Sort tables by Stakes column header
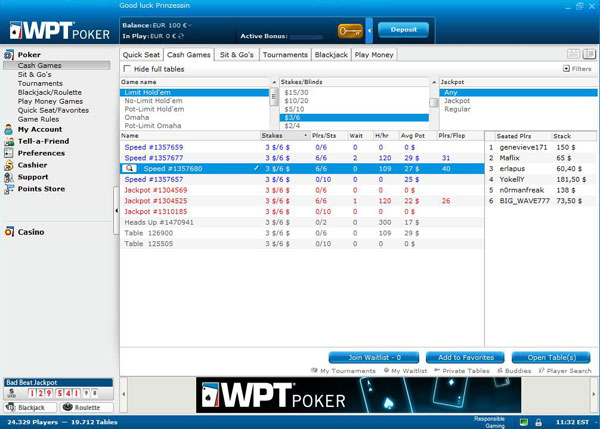600x429 pixels. coord(285,135)
